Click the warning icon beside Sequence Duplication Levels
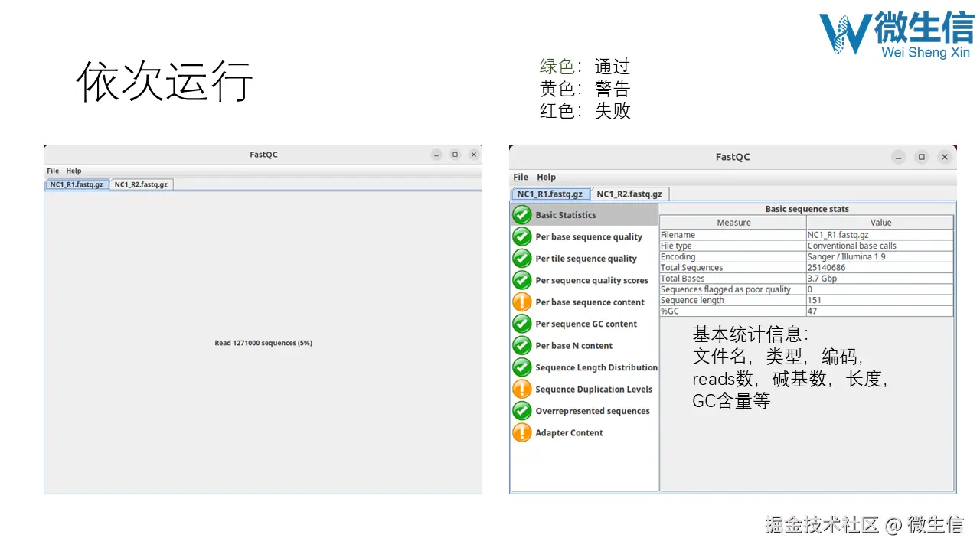 coord(521,389)
